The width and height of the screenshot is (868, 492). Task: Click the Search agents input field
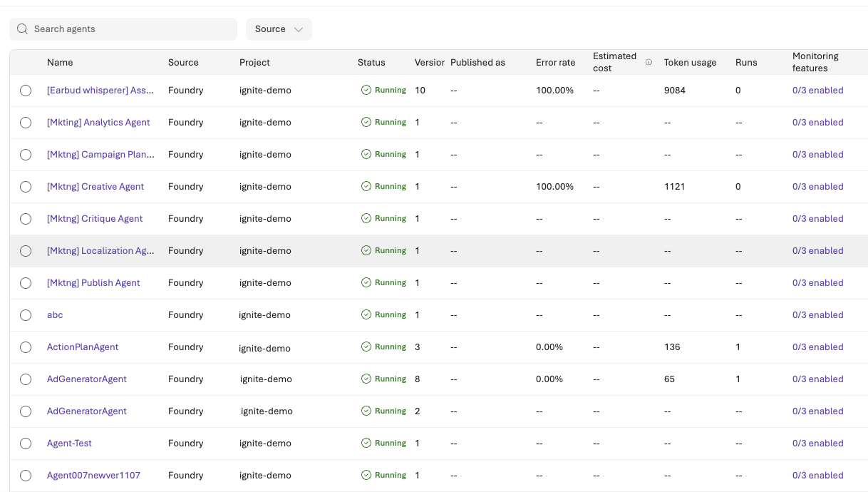(123, 29)
